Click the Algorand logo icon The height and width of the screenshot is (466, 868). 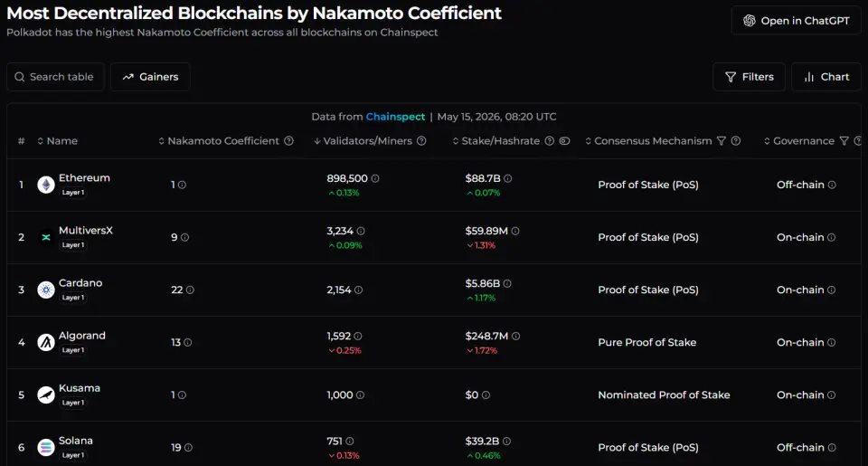click(46, 342)
